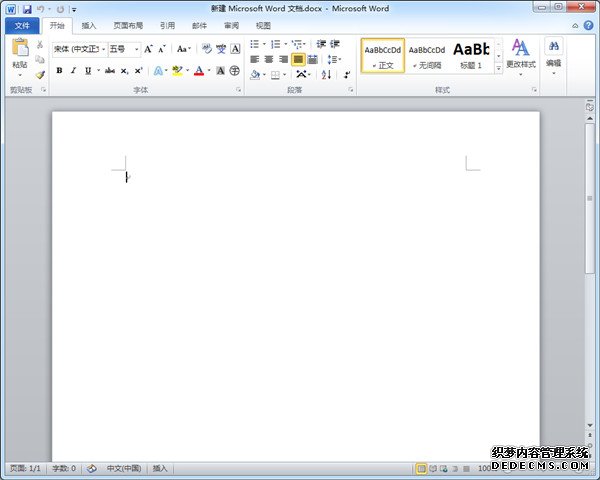Click the 更改样式 button
Screen dimensions: 600x480
click(x=521, y=57)
